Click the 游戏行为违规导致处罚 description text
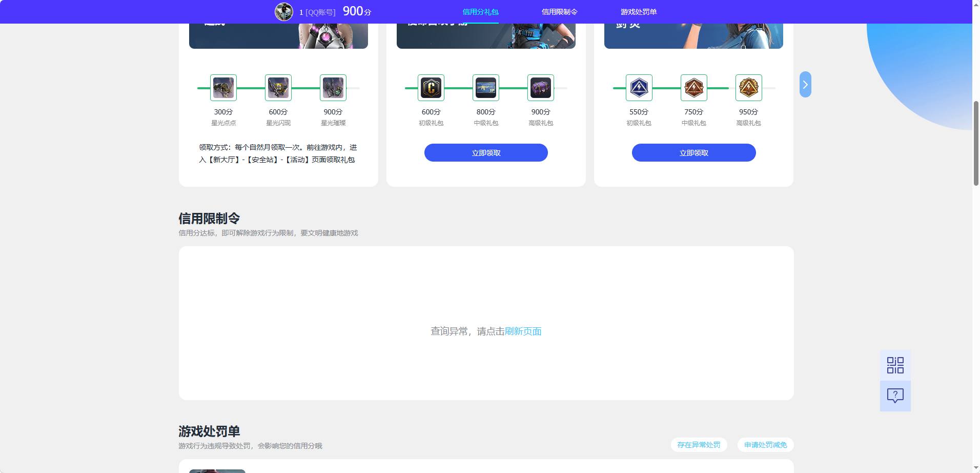This screenshot has width=980, height=473. click(x=250, y=446)
